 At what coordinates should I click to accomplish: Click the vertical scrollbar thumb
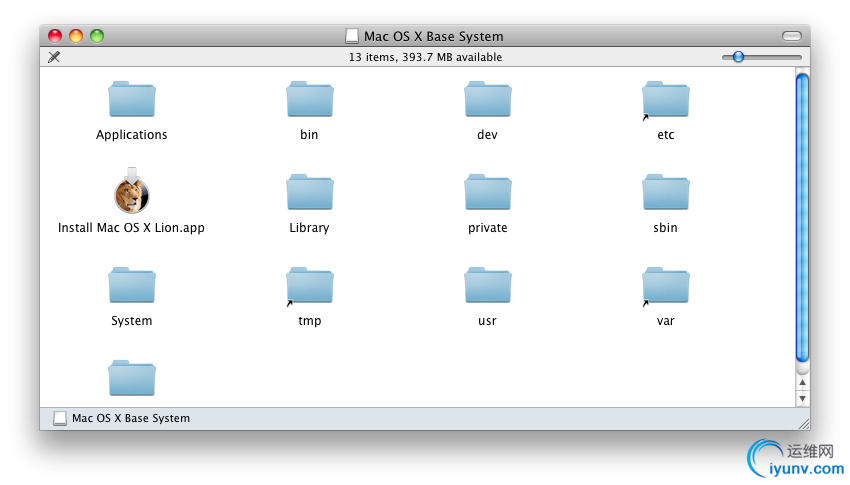[x=802, y=218]
